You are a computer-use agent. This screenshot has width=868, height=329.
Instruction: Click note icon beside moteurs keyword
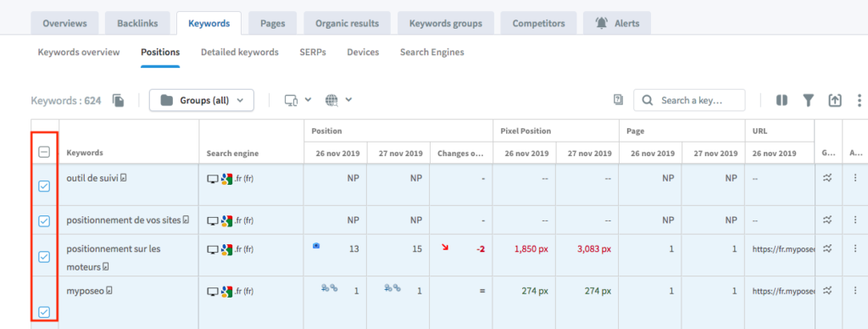pos(105,267)
